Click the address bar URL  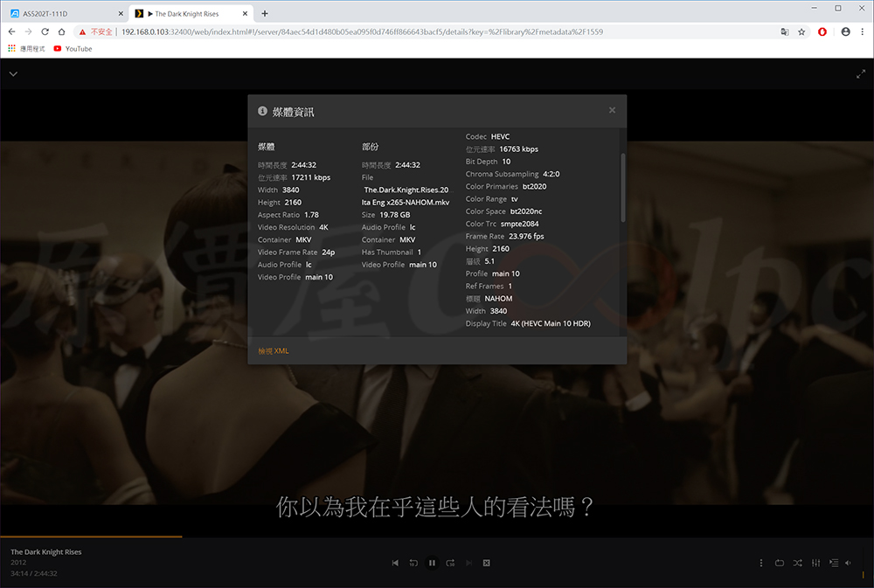[363, 31]
